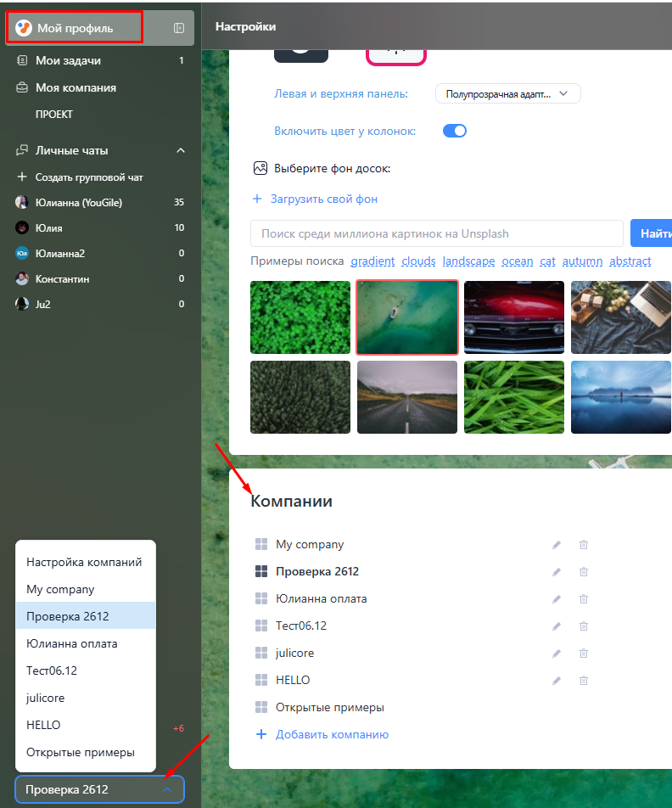Click plus icon for Создать групповой чат
The width and height of the screenshot is (672, 808).
point(22,177)
